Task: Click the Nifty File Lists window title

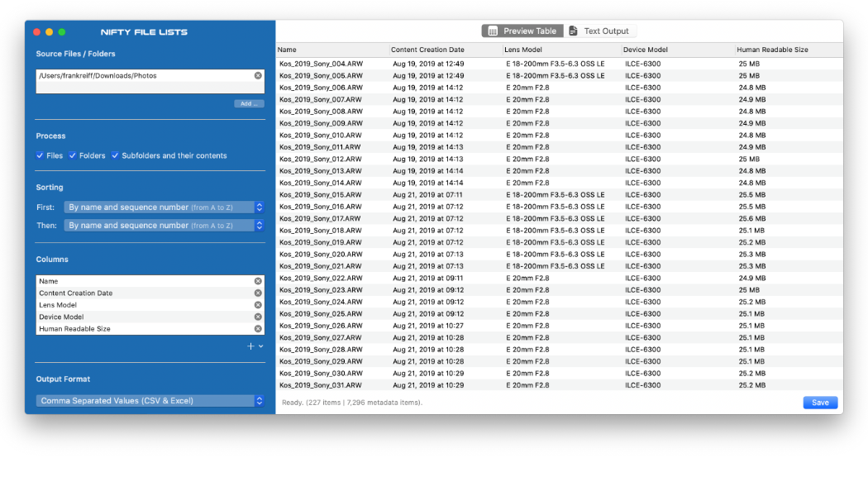Action: click(x=144, y=32)
